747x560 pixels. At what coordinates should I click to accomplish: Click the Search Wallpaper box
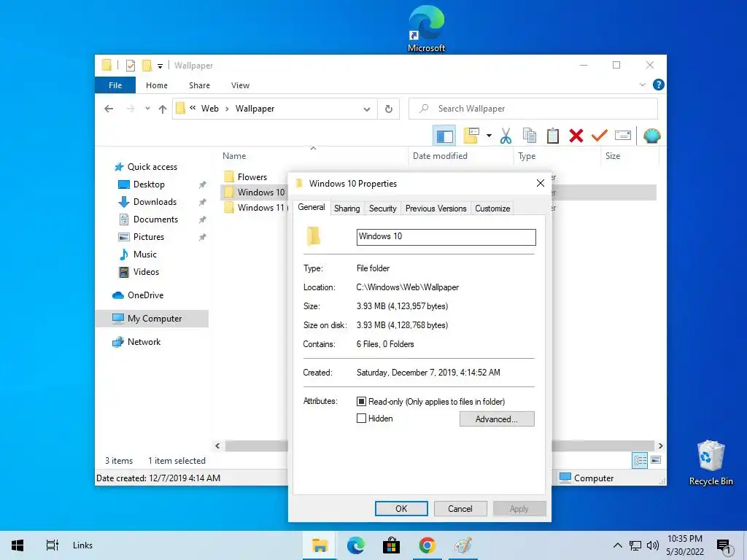[533, 109]
